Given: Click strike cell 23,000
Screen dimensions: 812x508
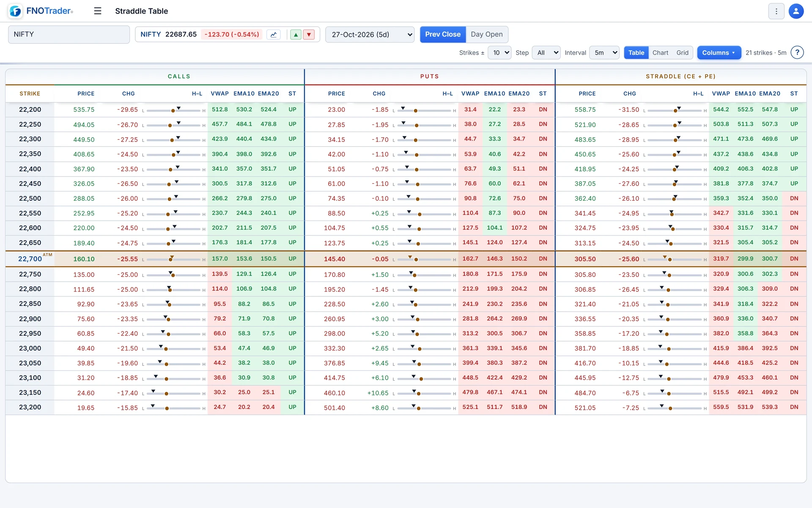Looking at the screenshot, I should 30,348.
